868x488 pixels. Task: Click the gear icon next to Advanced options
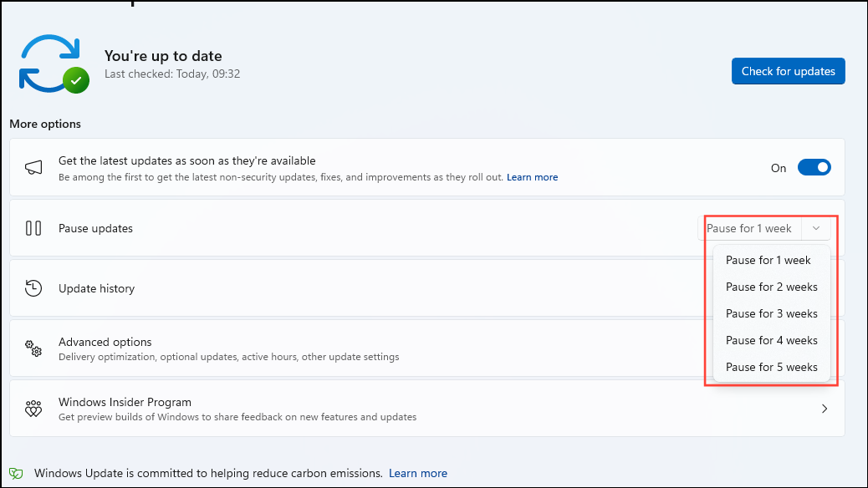33,348
